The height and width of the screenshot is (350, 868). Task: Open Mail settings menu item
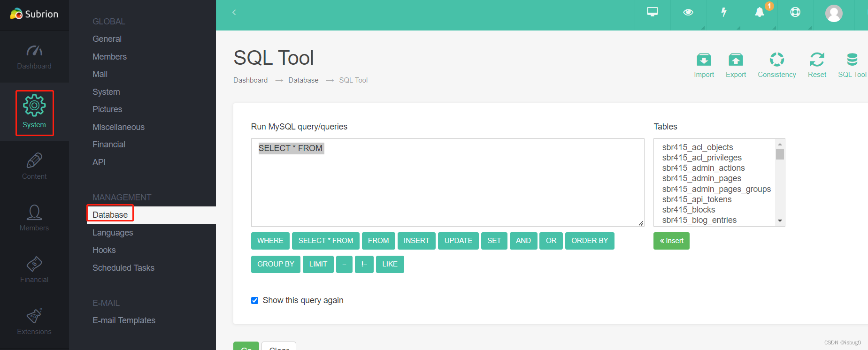(x=100, y=74)
